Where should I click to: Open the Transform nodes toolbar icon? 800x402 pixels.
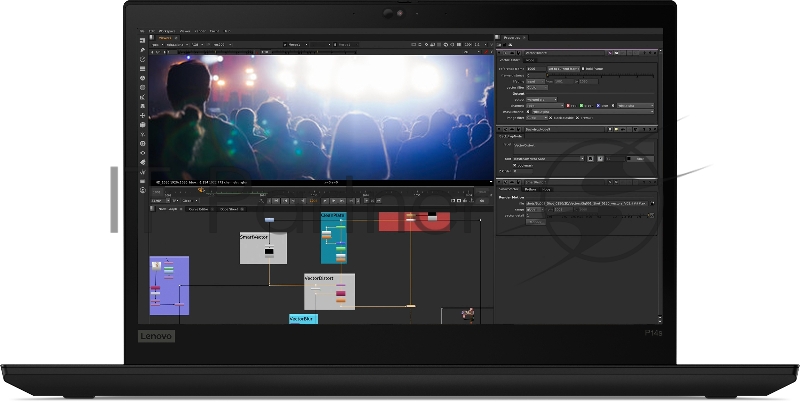click(143, 115)
